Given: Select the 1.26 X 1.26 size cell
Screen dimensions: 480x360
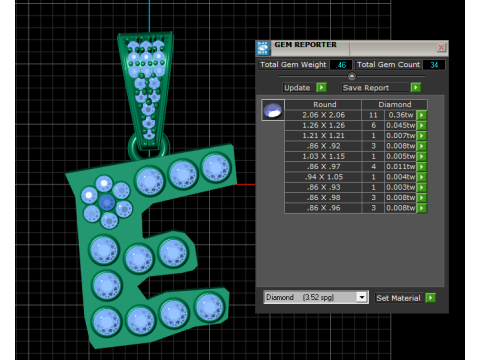Looking at the screenshot, I should (x=323, y=126).
